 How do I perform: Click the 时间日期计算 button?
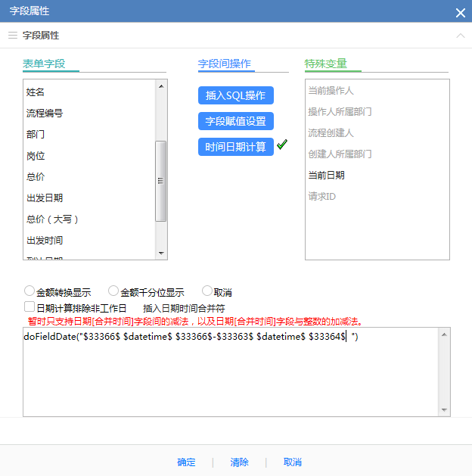[x=235, y=147]
